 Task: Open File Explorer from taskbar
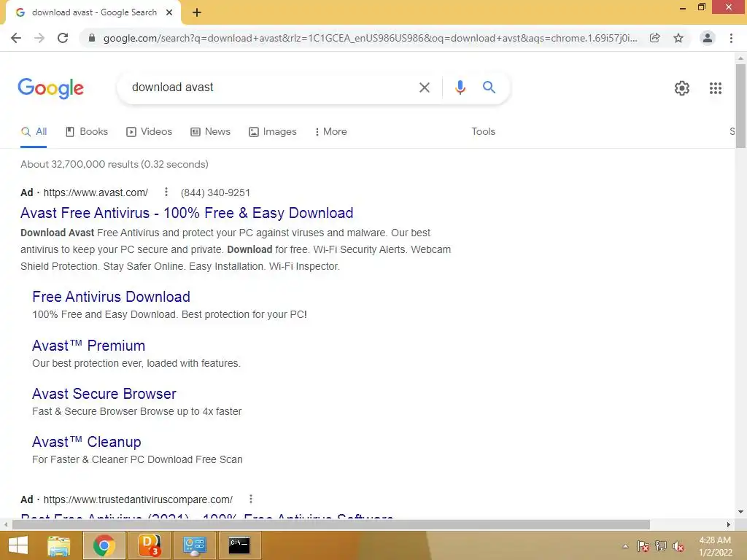click(x=58, y=545)
